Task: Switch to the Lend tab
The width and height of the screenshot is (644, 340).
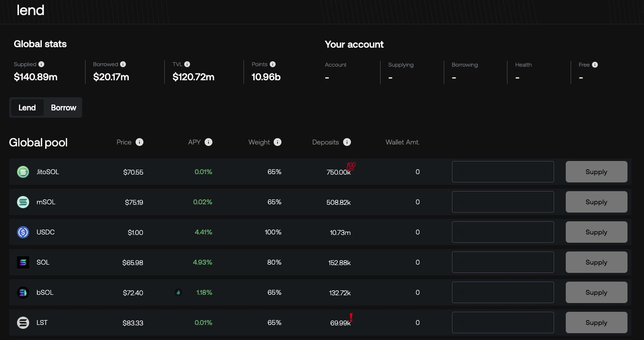Action: [x=27, y=107]
